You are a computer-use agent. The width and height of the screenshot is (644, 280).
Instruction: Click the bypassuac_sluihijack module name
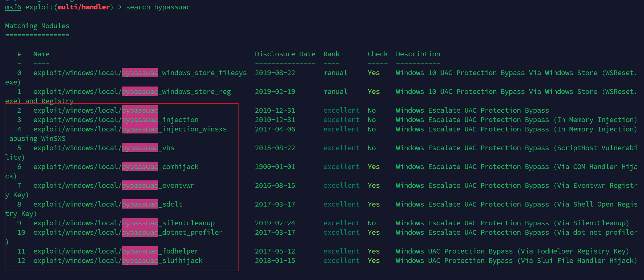tap(118, 261)
